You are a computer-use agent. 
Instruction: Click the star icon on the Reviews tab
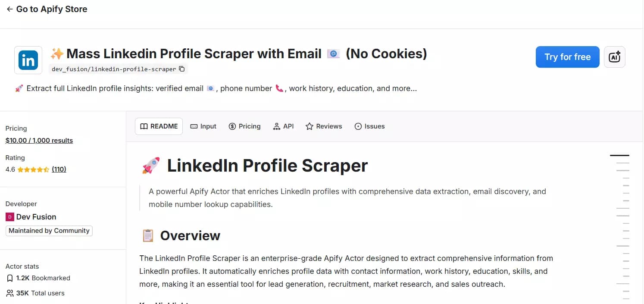(309, 126)
